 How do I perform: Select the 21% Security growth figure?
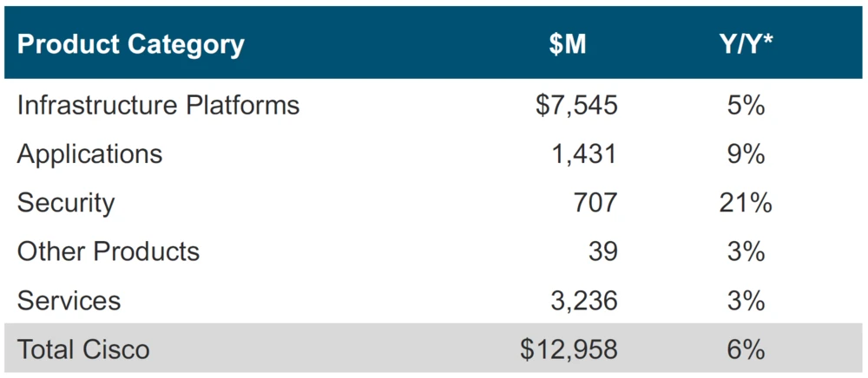(x=746, y=203)
